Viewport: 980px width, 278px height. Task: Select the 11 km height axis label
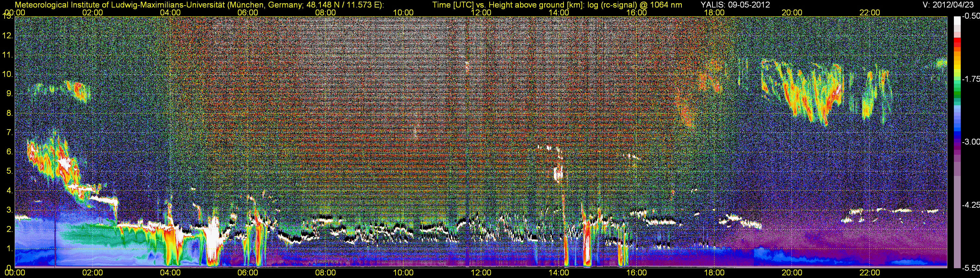(x=7, y=55)
